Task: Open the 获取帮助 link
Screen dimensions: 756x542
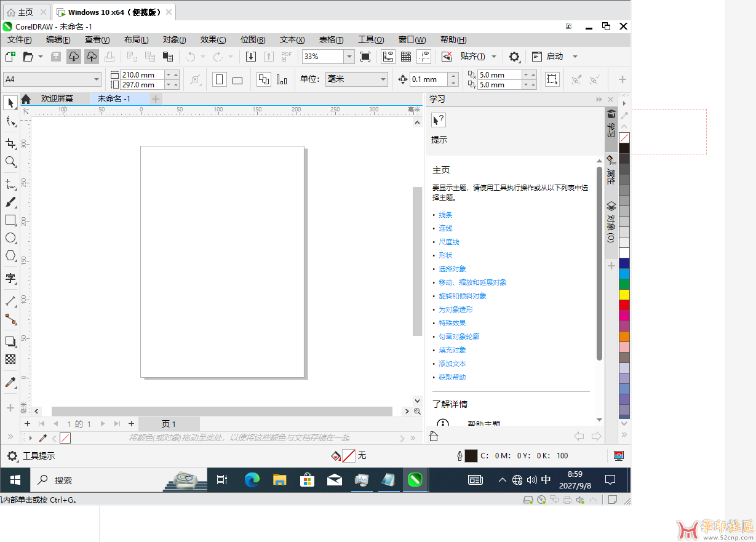Action: tap(452, 377)
